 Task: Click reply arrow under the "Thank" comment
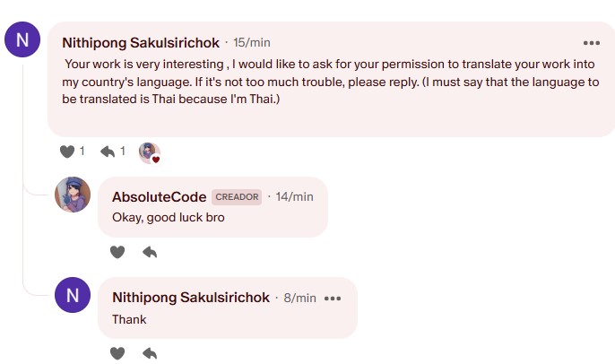coord(150,353)
